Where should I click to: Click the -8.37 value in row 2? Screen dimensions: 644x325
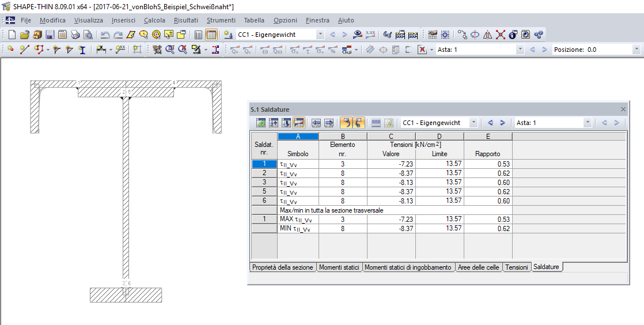coord(391,173)
